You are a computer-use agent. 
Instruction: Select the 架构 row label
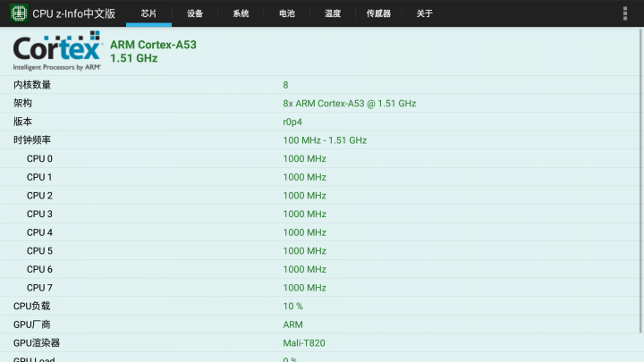[x=22, y=104]
